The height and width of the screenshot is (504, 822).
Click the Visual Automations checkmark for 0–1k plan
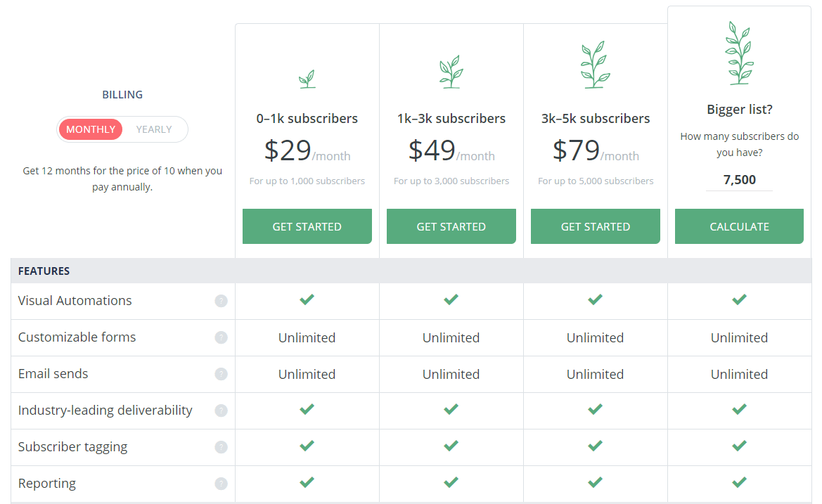click(307, 300)
